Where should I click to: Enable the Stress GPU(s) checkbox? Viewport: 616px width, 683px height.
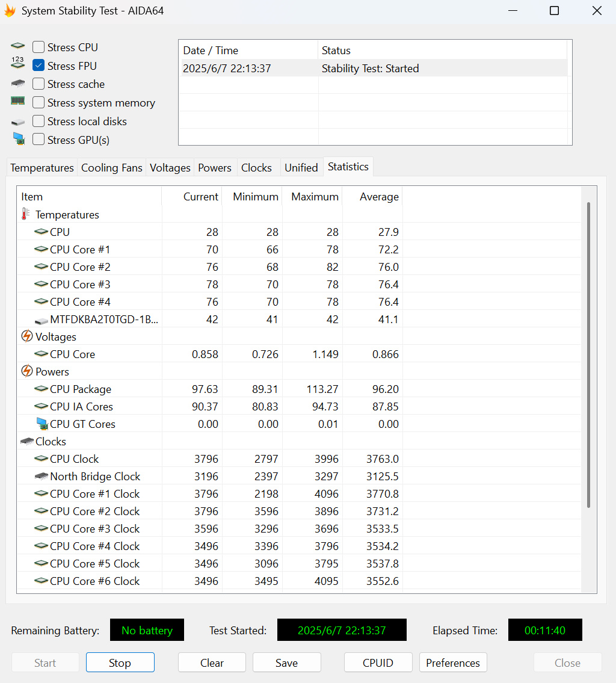[x=38, y=140]
